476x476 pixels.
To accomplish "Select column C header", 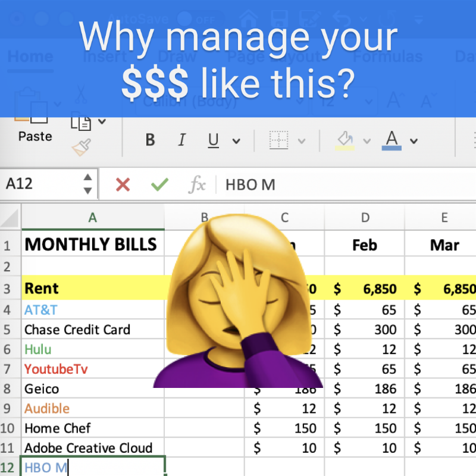I will point(284,218).
